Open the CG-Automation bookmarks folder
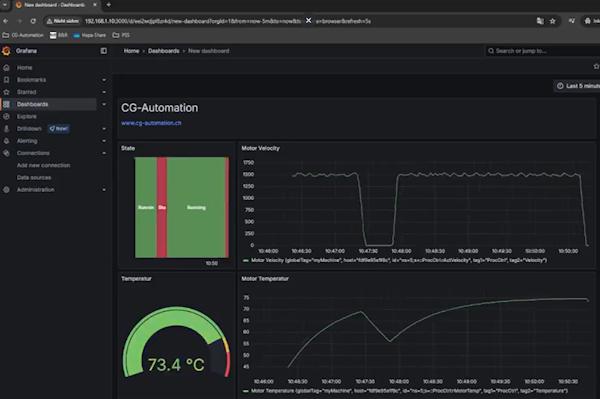600x399 pixels. pyautogui.click(x=23, y=35)
